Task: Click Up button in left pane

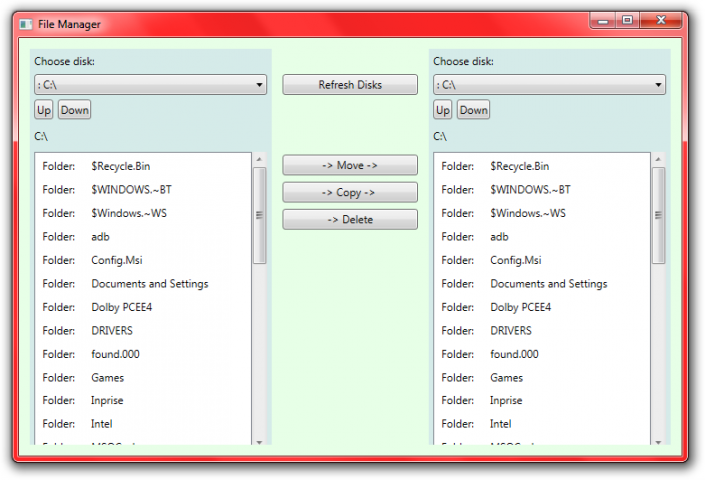Action: click(44, 110)
